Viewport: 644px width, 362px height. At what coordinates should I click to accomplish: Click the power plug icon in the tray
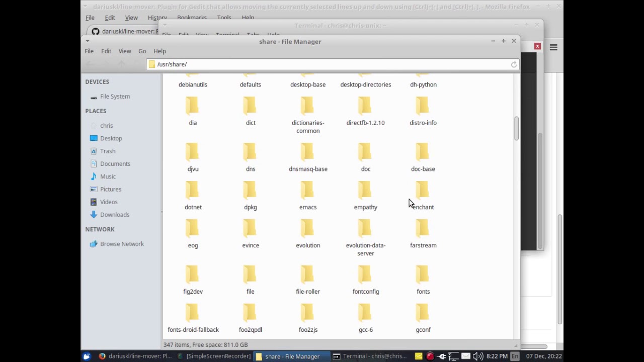pos(441,356)
